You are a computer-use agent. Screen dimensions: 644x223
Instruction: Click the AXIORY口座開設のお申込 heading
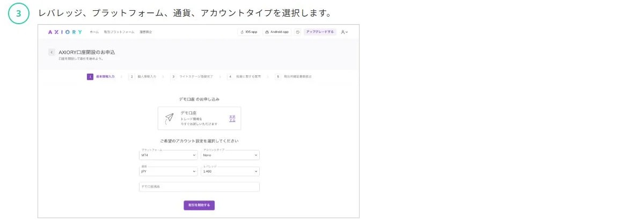87,52
